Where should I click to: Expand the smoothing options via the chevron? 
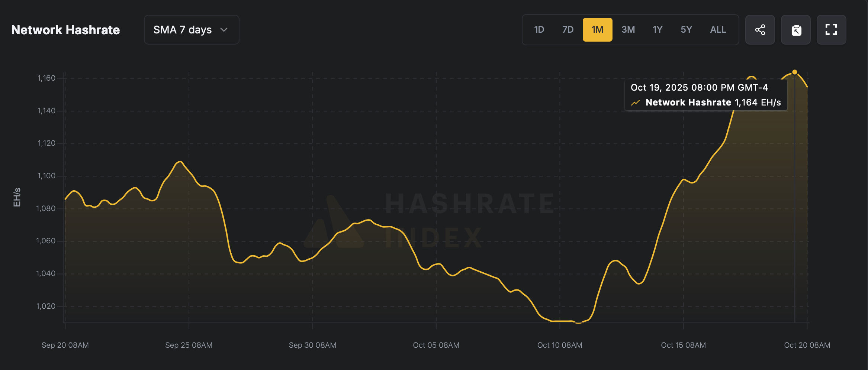[x=224, y=30]
